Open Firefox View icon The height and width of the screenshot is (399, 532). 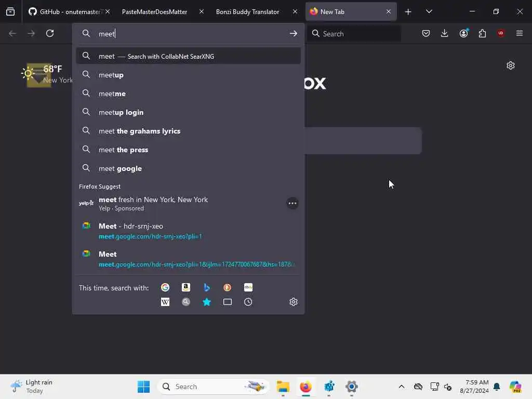point(10,11)
